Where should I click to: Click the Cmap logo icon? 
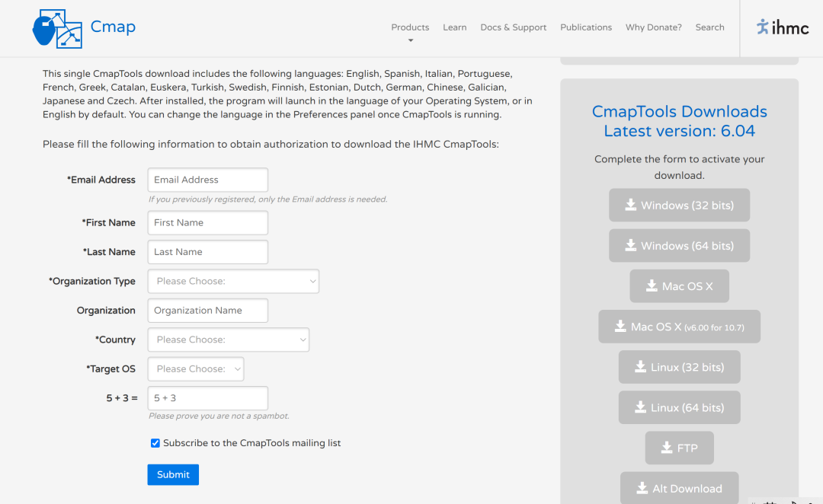(x=57, y=29)
